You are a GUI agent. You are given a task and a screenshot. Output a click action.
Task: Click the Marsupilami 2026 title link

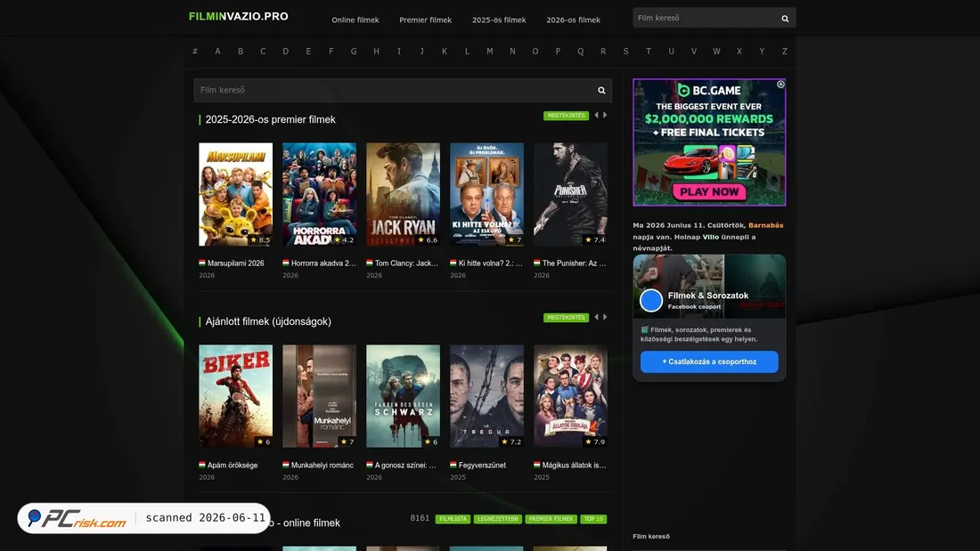[x=235, y=263]
